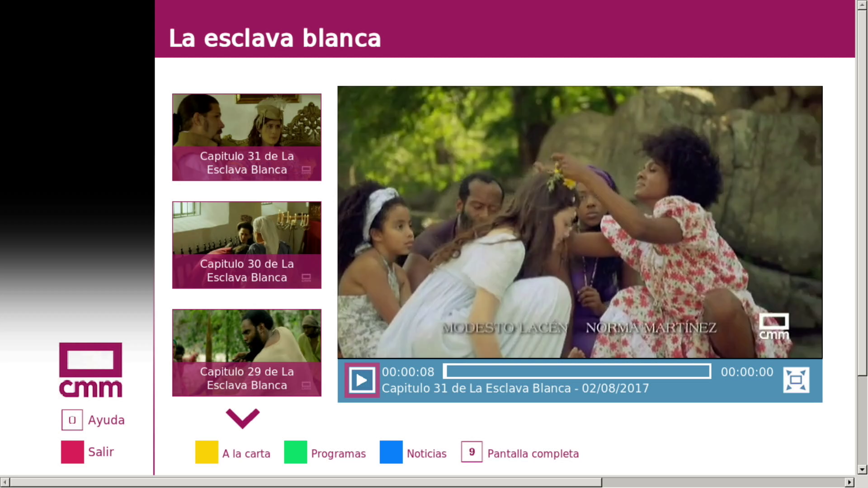Click the Ayuda key icon
868x488 pixels.
[72, 420]
